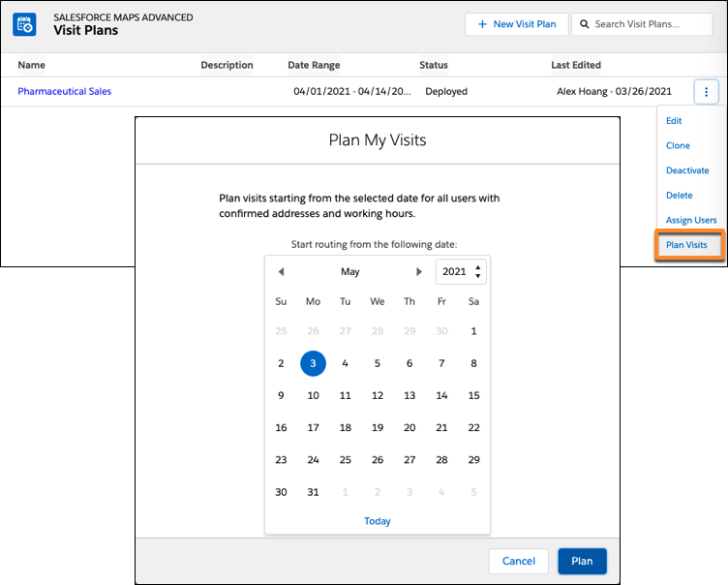Click the Alex Hoang - 03/26/2021 cell
This screenshot has height=585, width=728.
coord(614,92)
